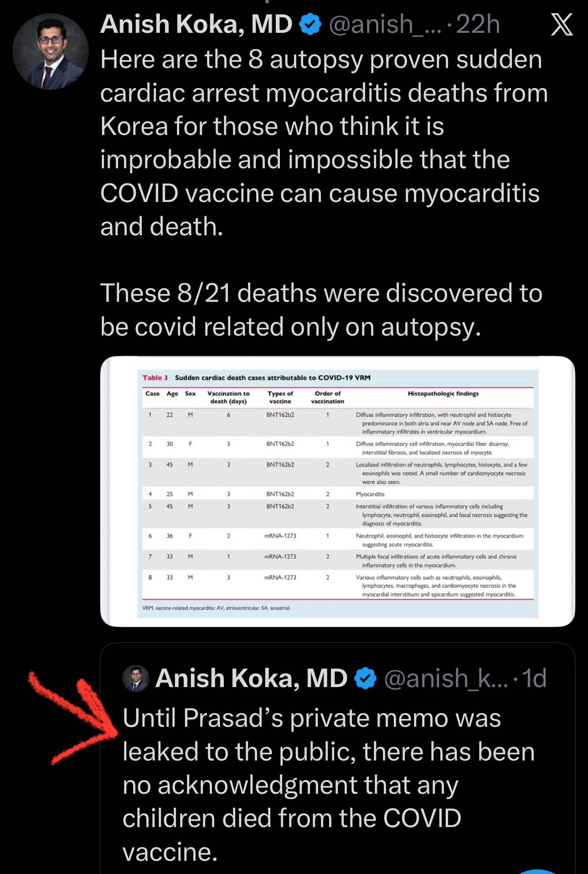Click the small avatar in quoted tweet
588x874 pixels.
pyautogui.click(x=136, y=678)
